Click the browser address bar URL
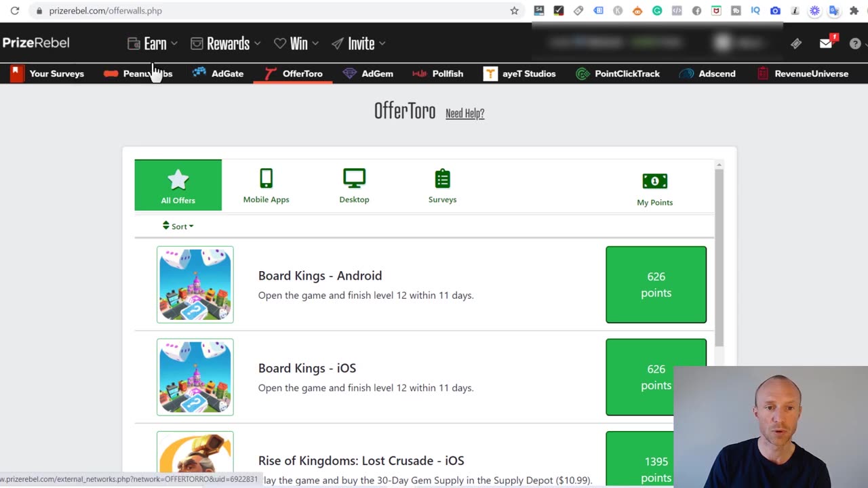Viewport: 868px width, 488px height. (105, 11)
